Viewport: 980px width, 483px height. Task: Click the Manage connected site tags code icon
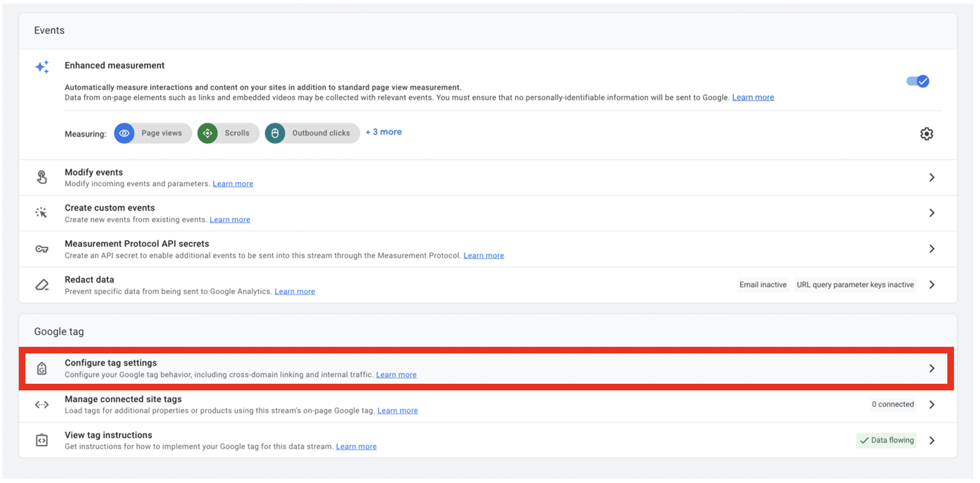[x=42, y=404]
